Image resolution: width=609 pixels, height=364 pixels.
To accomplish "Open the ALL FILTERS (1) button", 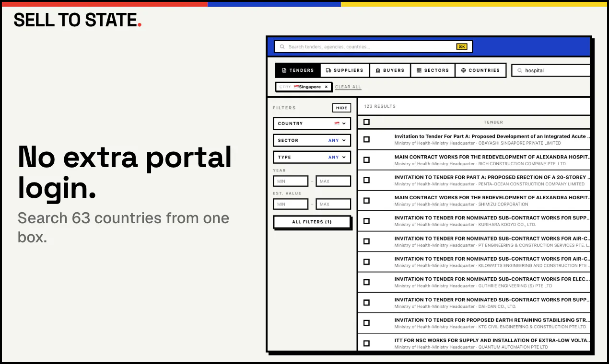I will point(312,222).
